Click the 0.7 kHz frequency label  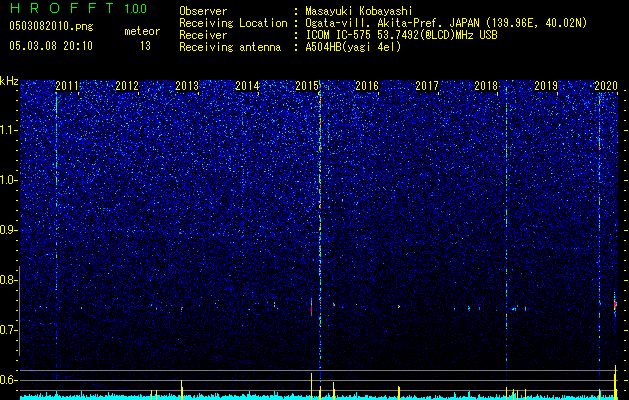click(8, 330)
